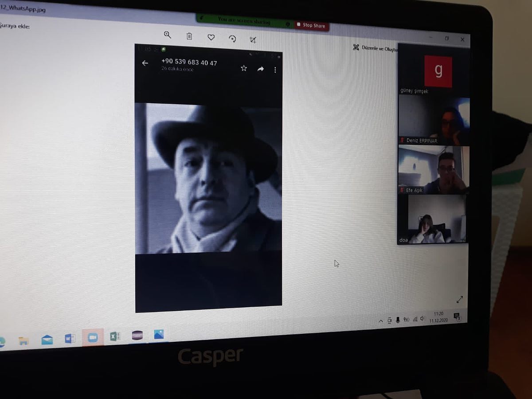
Task: Open File Explorer from the taskbar
Action: tap(23, 340)
